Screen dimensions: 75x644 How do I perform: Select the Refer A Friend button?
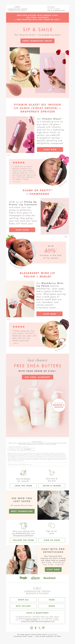pos(52,485)
